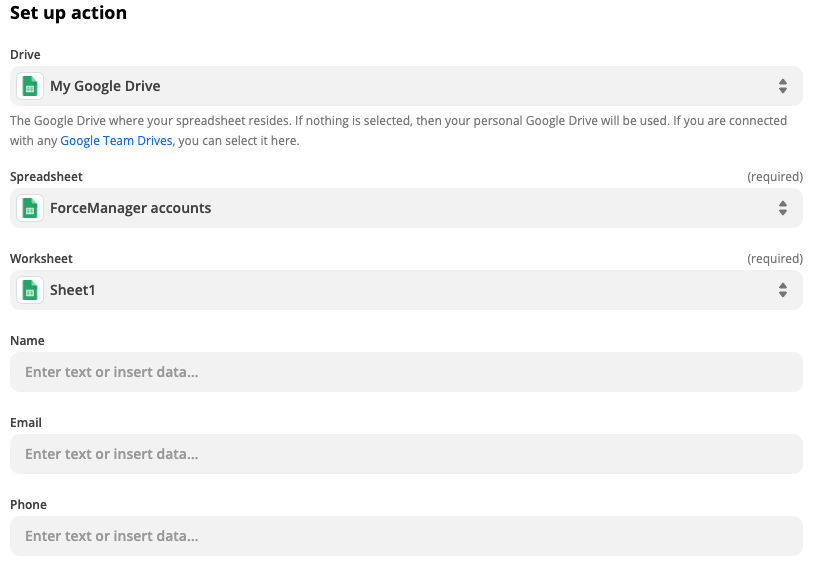Image resolution: width=819 pixels, height=574 pixels.
Task: Click the Email field label
Action: 26,423
